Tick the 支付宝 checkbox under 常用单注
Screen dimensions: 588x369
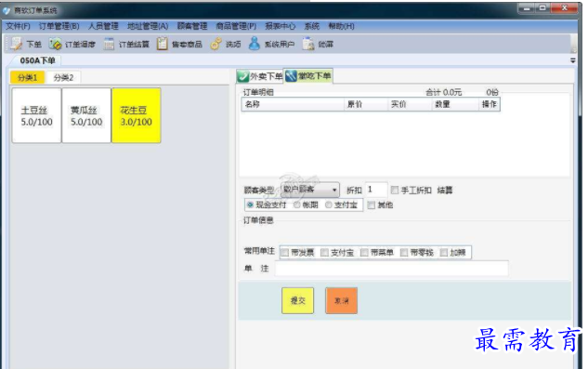click(324, 253)
